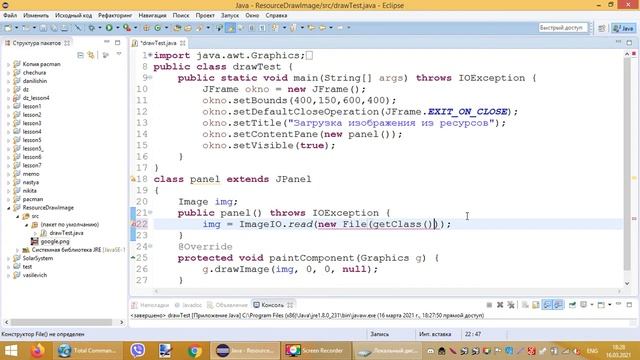The image size is (640, 360).
Task: Minimize the package explorer panel
Action: point(107,42)
